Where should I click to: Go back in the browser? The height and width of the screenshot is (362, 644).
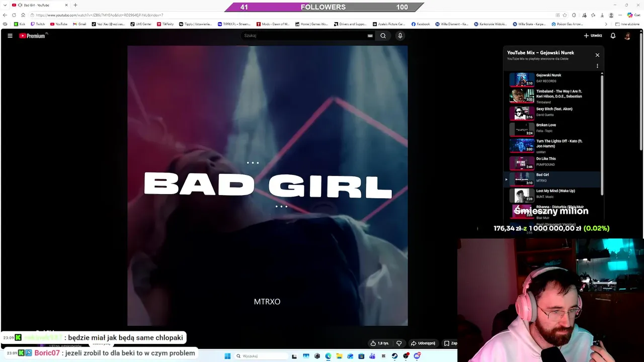pyautogui.click(x=5, y=15)
